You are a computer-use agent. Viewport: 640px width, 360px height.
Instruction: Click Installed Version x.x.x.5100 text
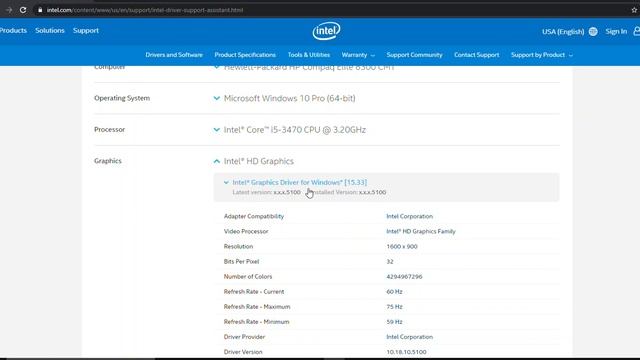[x=349, y=192]
